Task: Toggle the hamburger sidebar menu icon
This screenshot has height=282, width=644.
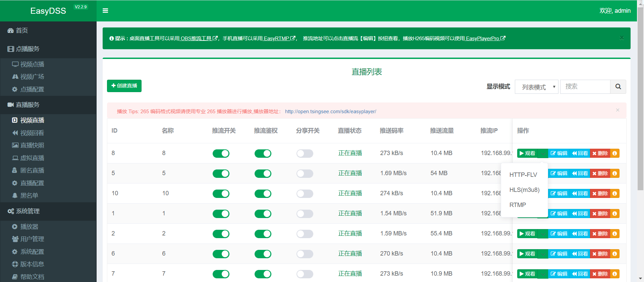Action: [x=105, y=11]
